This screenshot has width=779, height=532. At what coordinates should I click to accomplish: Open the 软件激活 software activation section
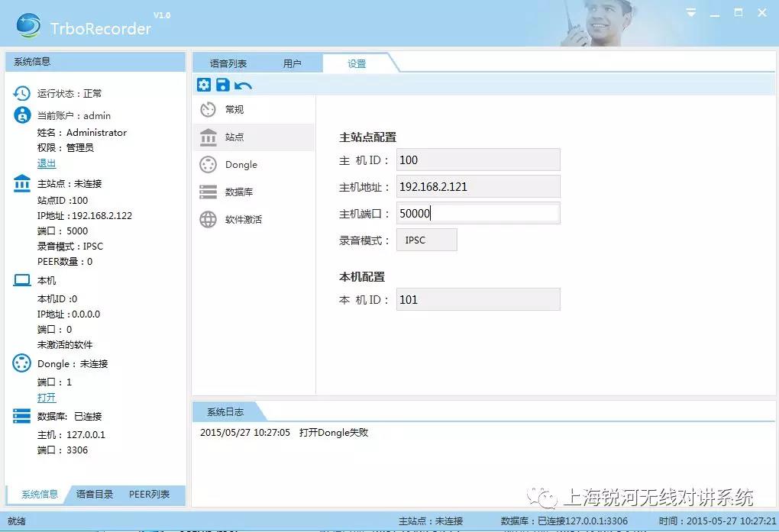point(243,220)
